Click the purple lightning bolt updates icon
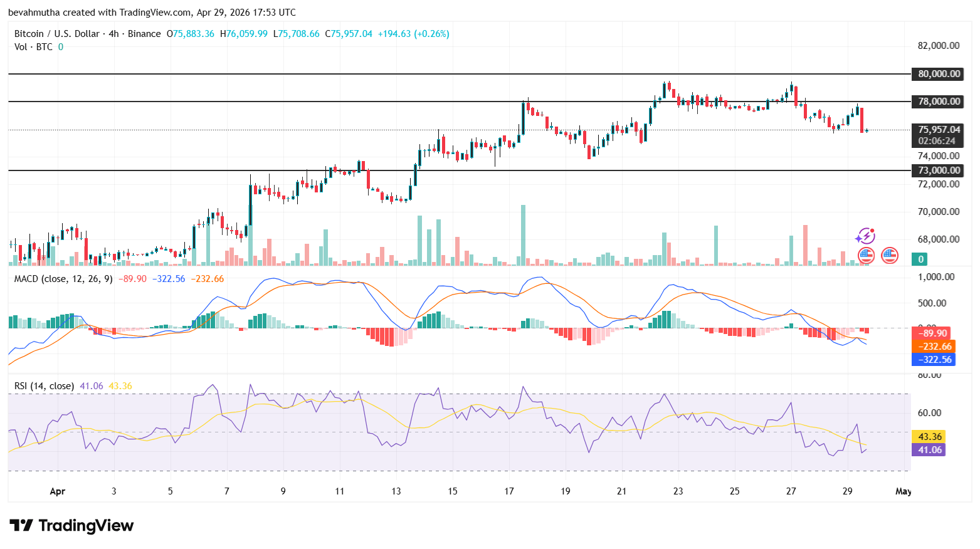The width and height of the screenshot is (980, 549). click(865, 236)
